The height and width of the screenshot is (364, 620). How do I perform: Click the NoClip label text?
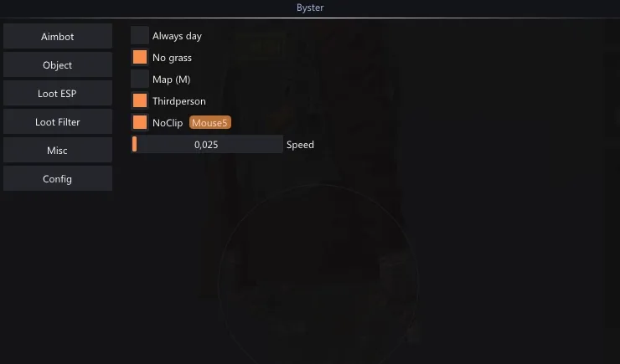point(168,123)
